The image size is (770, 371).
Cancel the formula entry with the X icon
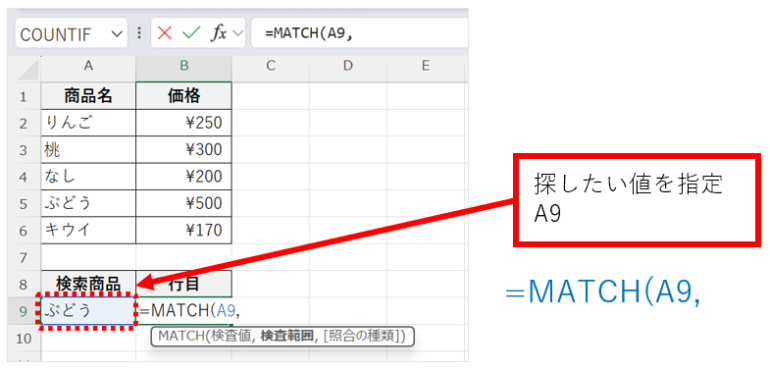pyautogui.click(x=165, y=33)
